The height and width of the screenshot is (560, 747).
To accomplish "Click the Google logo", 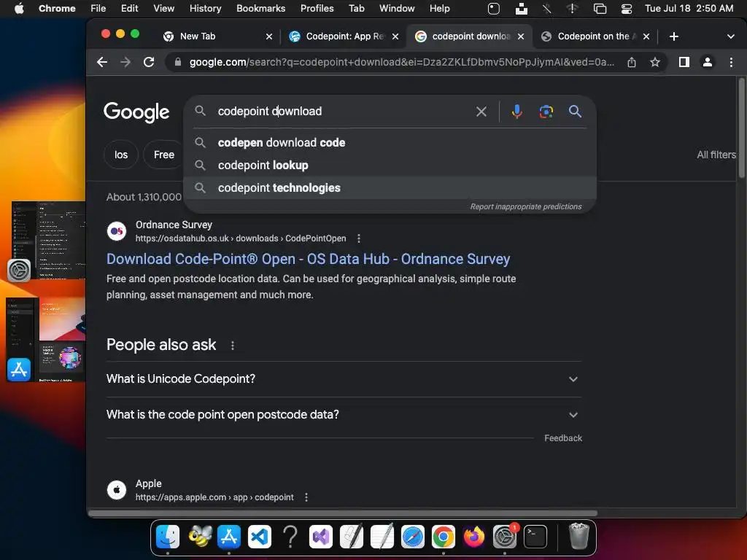I will 136,112.
